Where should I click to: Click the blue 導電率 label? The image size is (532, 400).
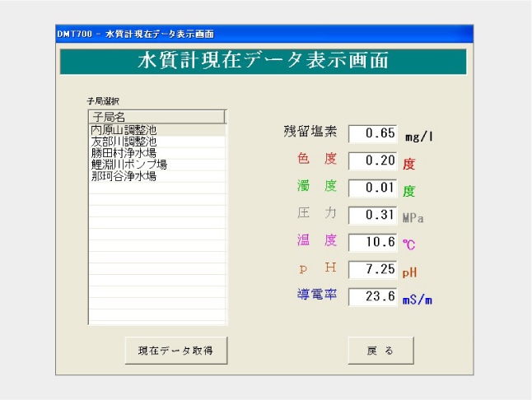[316, 295]
